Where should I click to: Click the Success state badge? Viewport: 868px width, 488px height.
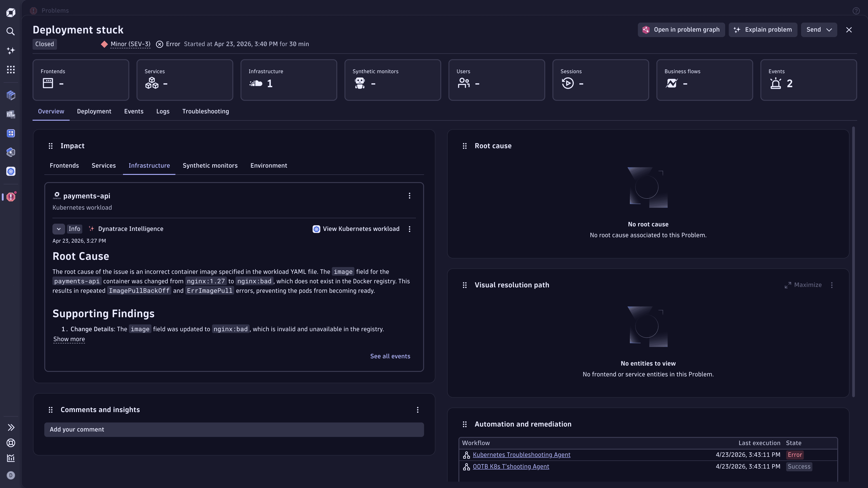tap(799, 467)
